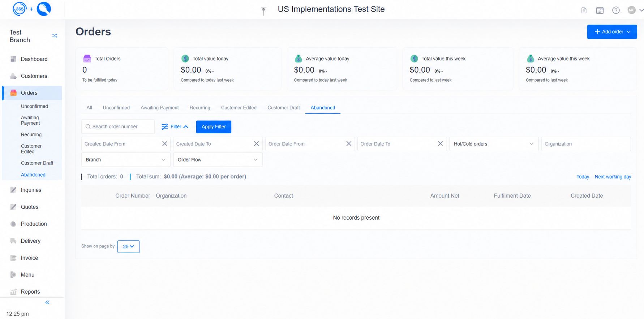The width and height of the screenshot is (644, 319).
Task: Click the MU user avatar
Action: 631,10
